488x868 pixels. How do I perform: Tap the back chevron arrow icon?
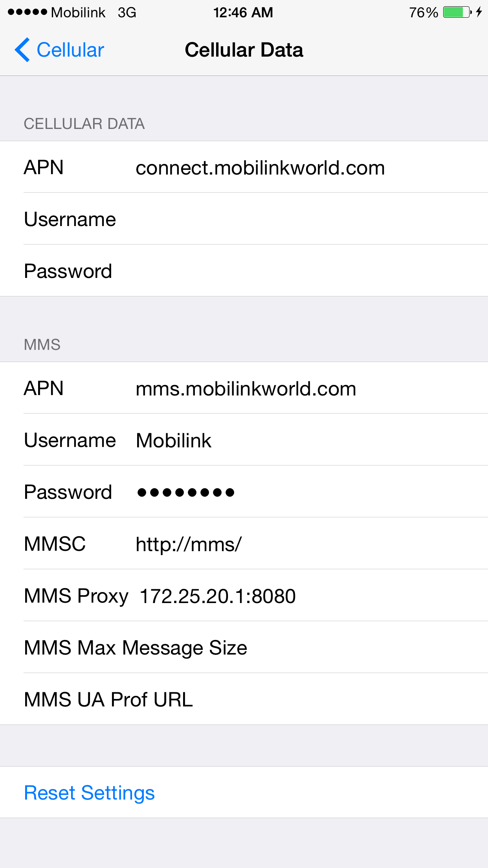22,50
